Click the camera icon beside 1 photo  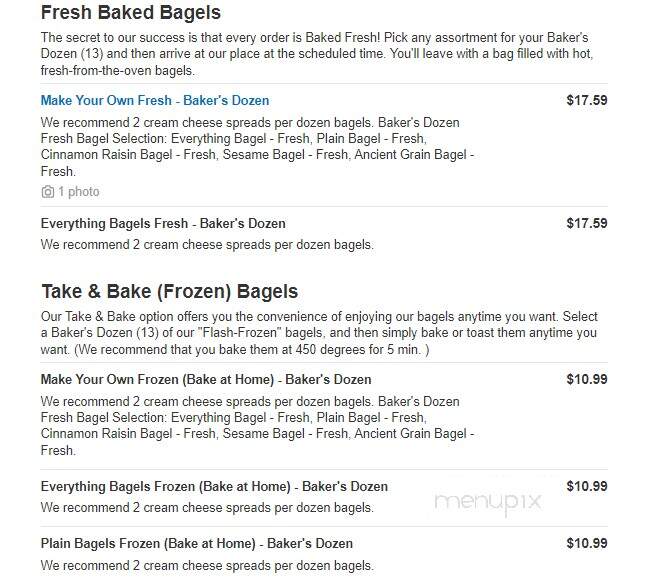click(x=48, y=192)
